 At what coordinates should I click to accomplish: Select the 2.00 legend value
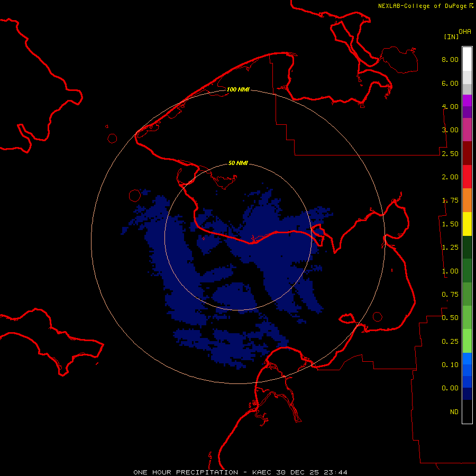coord(450,177)
